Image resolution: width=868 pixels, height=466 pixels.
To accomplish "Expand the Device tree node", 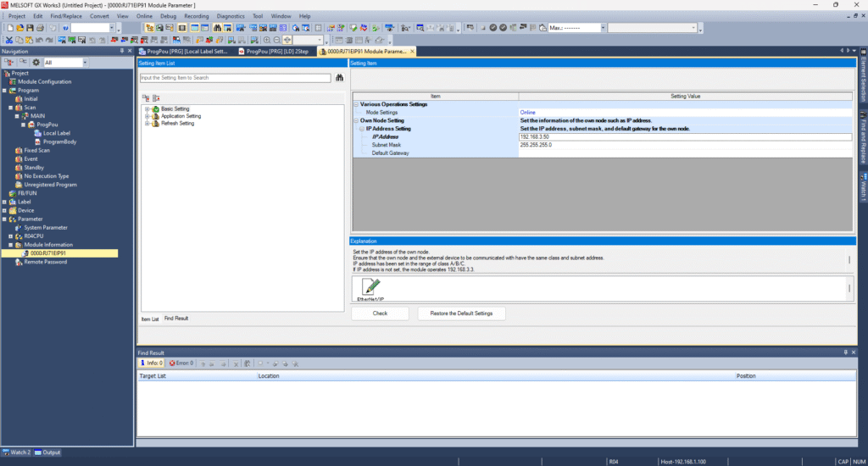I will coord(5,210).
